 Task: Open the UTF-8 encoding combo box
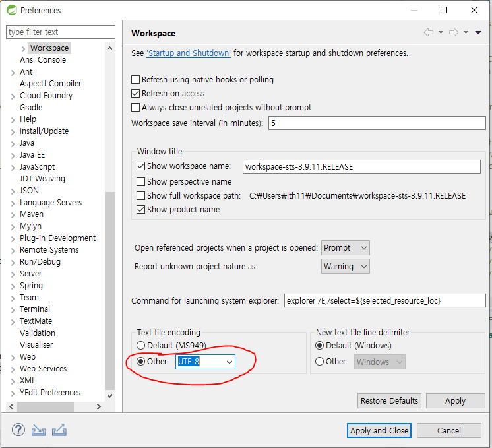[x=205, y=362]
